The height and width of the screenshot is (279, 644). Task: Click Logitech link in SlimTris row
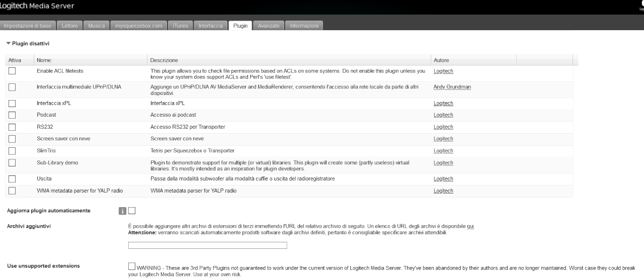click(x=443, y=151)
